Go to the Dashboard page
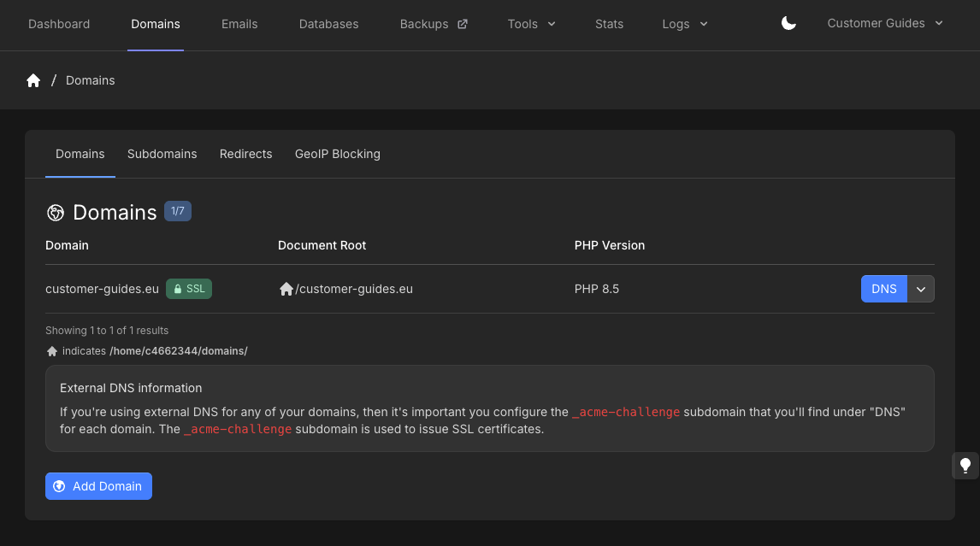The image size is (980, 546). click(x=59, y=25)
